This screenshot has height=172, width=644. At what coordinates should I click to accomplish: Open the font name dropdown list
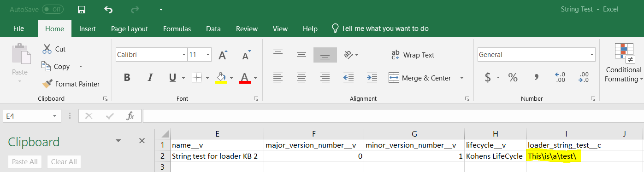point(183,55)
